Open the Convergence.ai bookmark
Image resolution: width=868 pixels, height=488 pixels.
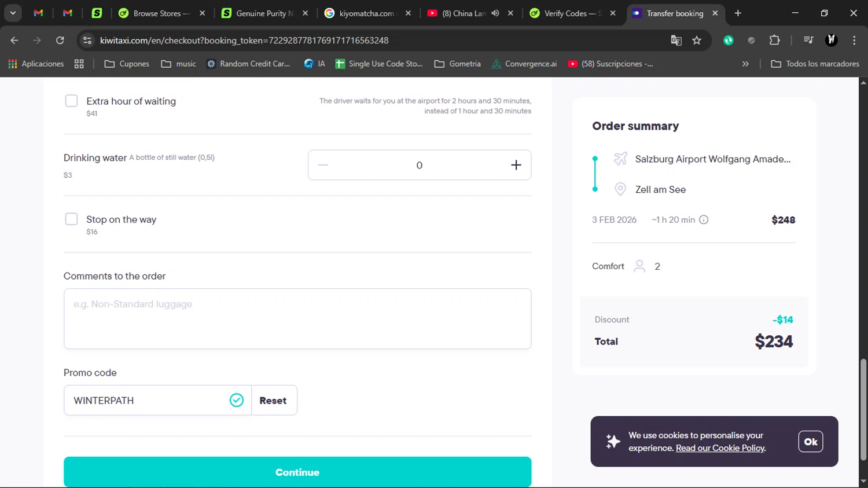coord(524,64)
